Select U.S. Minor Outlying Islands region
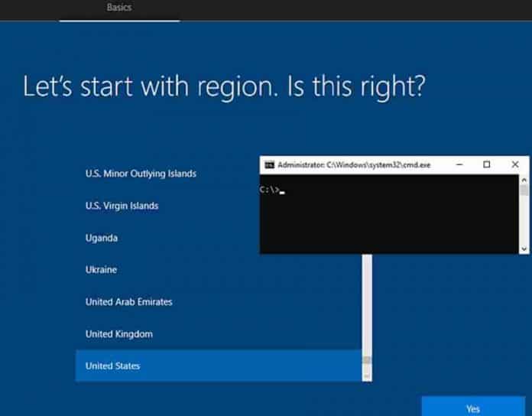The width and height of the screenshot is (532, 416). pos(141,174)
